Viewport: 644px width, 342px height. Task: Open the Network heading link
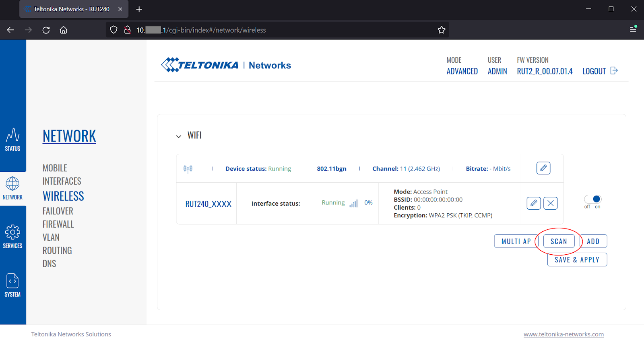69,136
